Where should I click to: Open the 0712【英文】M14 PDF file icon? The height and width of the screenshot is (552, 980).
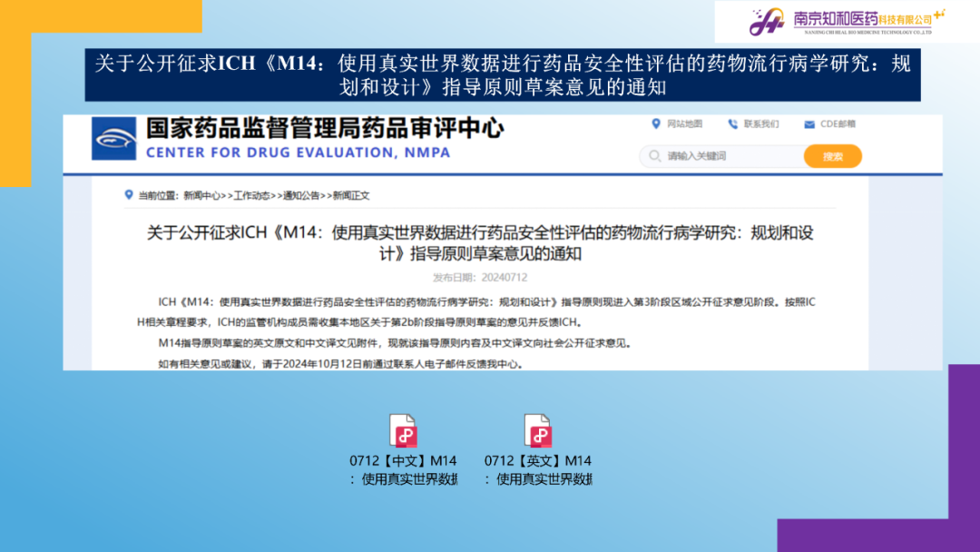[x=538, y=430]
